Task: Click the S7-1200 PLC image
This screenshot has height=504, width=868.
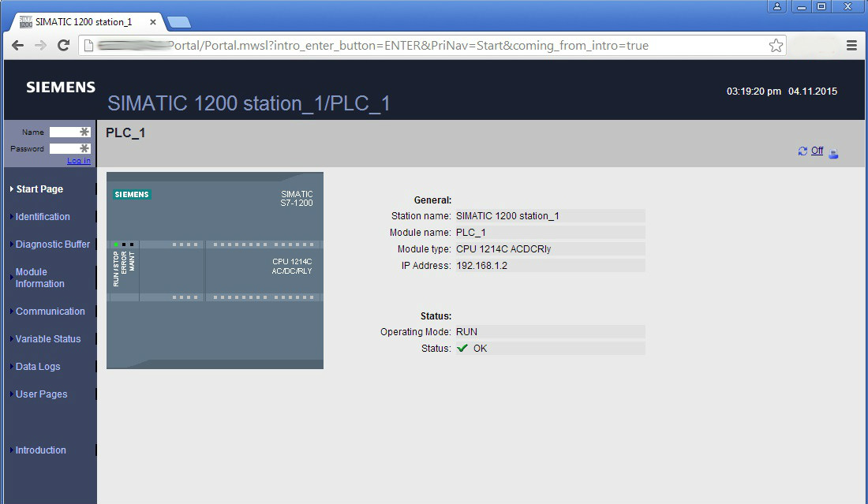Action: click(x=215, y=271)
